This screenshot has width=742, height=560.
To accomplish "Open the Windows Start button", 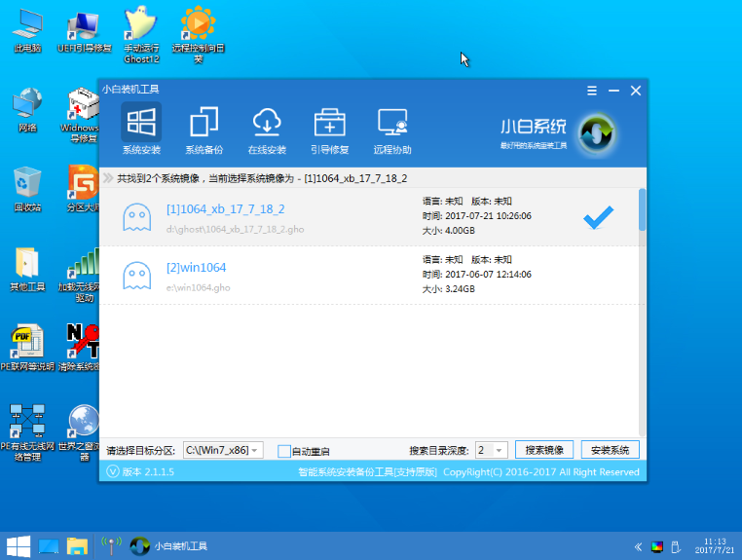I will 19,546.
